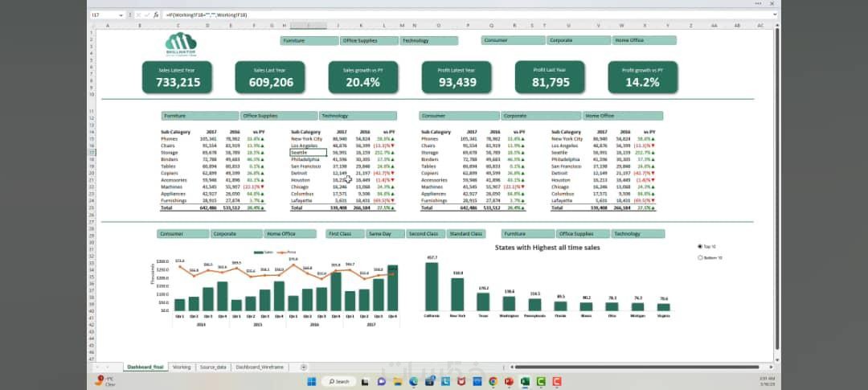Screen dimensions: 868x390
Task: Click Furniture slicer beside the company logo
Action: (x=309, y=40)
